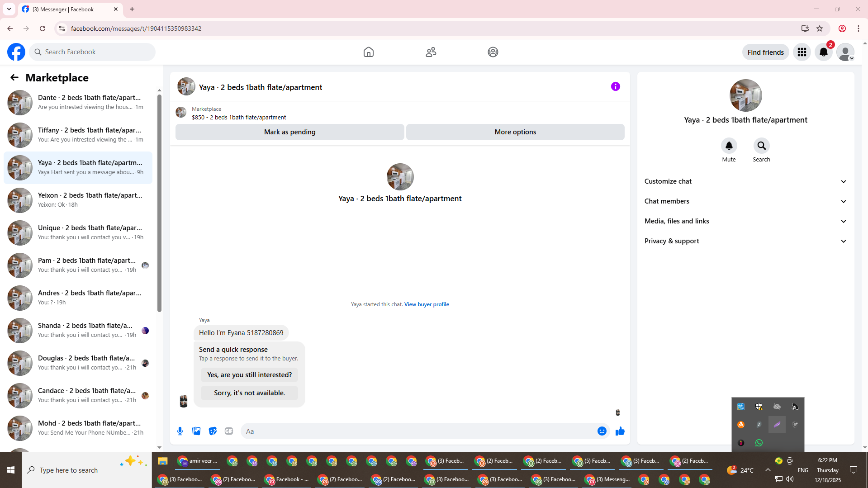Open the tab search dropdown arrow
The image size is (868, 488).
[9, 9]
